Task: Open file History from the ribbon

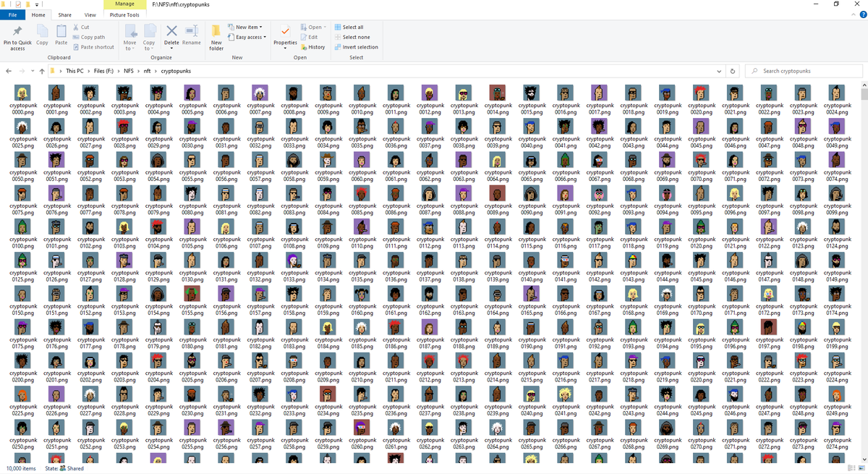Action: coord(312,47)
